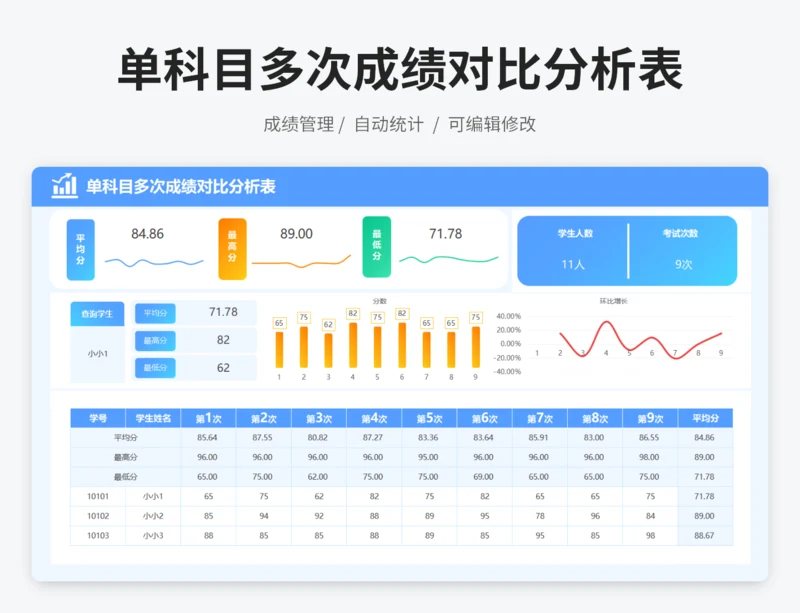Select the overall average value 84.86

pos(147,234)
